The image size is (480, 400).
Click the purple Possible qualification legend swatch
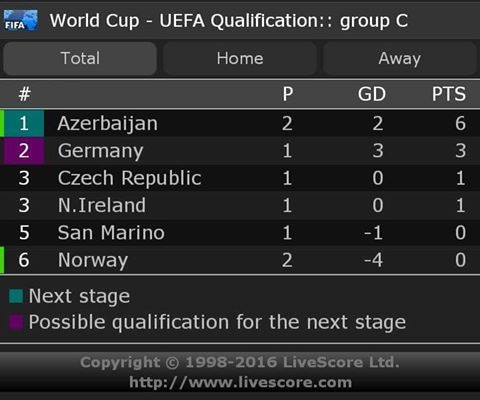pos(16,322)
